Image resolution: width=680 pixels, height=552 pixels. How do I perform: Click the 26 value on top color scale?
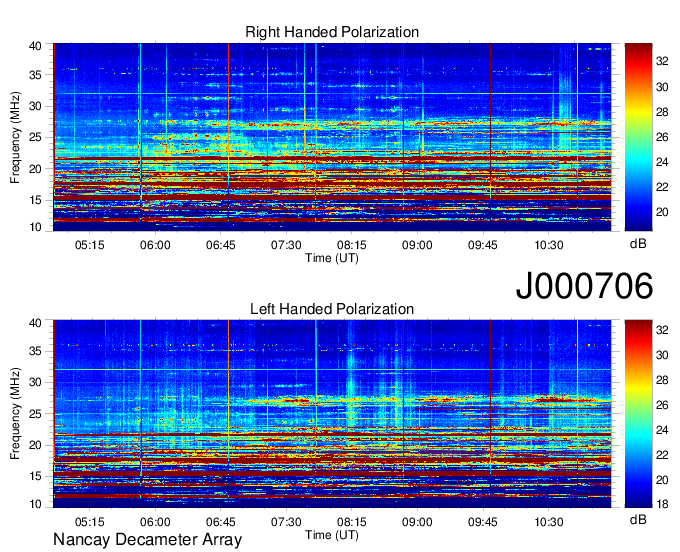tap(662, 137)
